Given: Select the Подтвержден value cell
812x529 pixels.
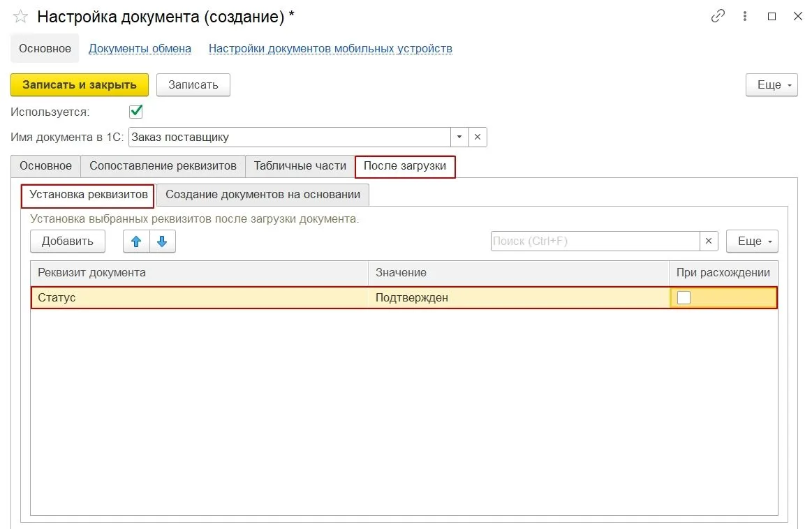Looking at the screenshot, I should [x=412, y=297].
